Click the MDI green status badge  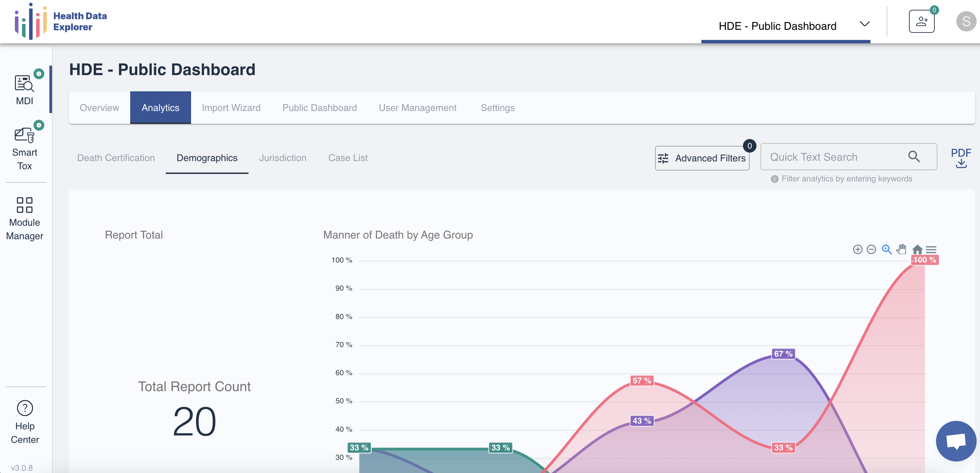pyautogui.click(x=39, y=73)
